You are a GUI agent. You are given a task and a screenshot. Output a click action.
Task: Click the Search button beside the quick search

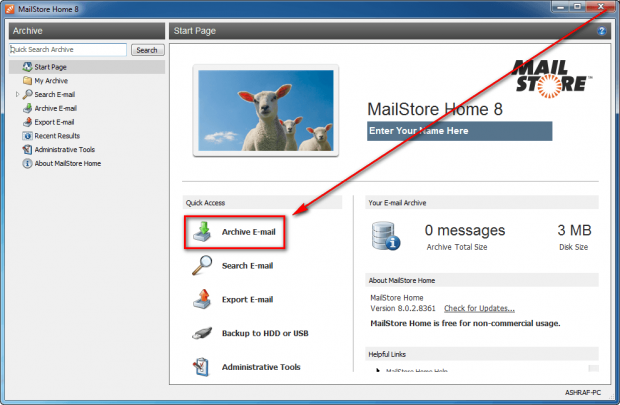[147, 50]
